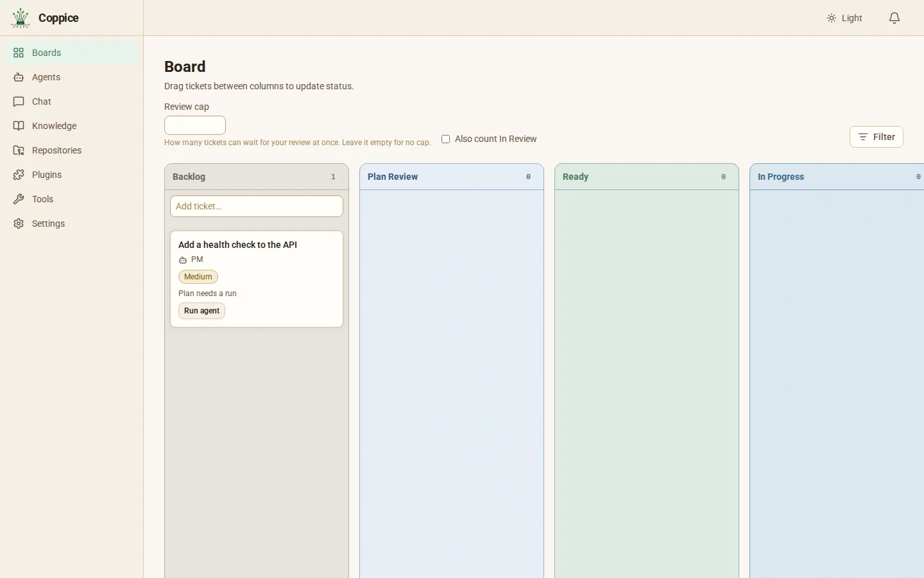Click into the Review cap input field
924x578 pixels.
pos(195,125)
